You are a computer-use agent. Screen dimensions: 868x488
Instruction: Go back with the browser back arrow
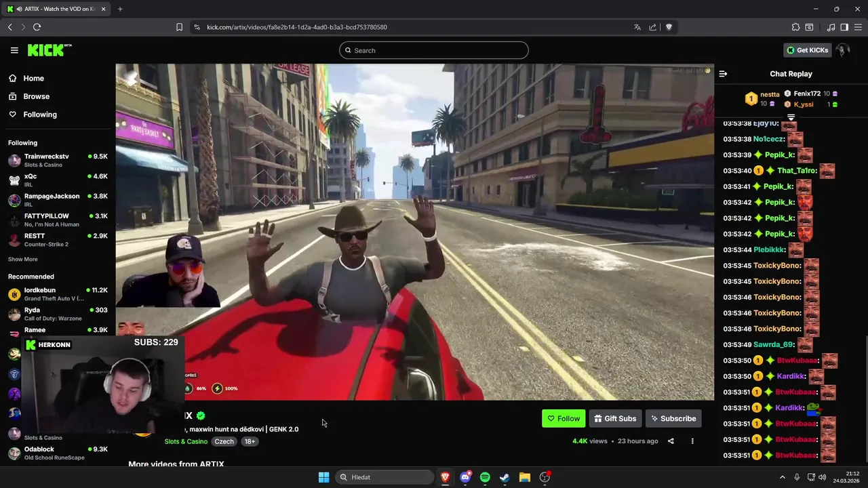(9, 27)
